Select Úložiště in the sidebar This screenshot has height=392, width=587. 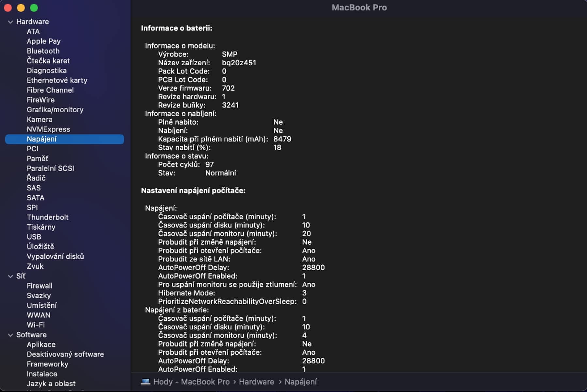point(40,247)
